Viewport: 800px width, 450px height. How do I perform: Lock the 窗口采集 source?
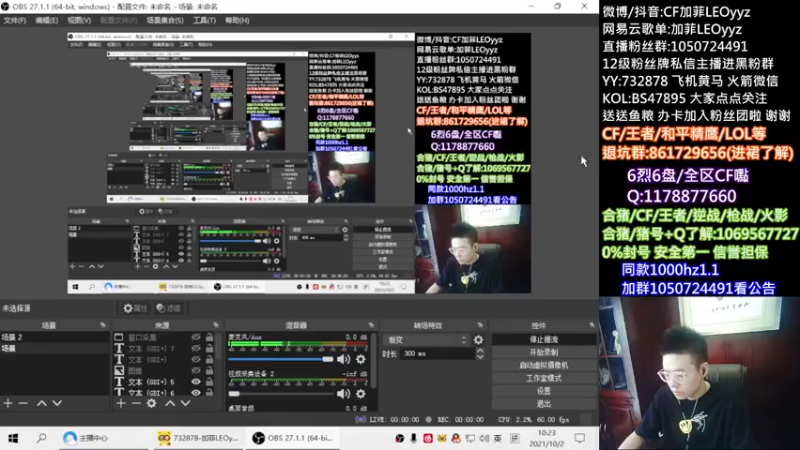[x=210, y=337]
